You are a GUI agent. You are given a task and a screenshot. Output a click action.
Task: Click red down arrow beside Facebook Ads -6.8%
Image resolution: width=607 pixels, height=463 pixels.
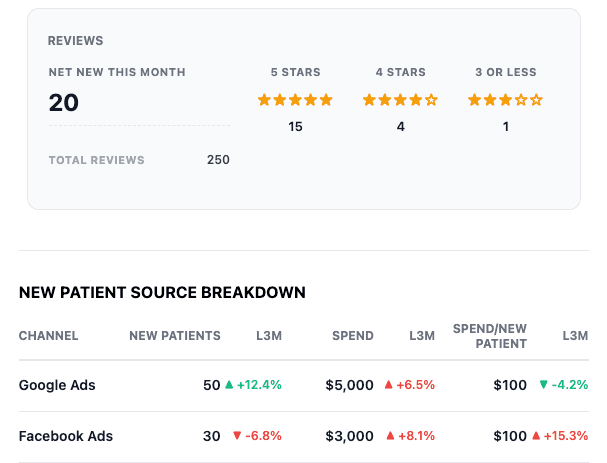pyautogui.click(x=237, y=436)
